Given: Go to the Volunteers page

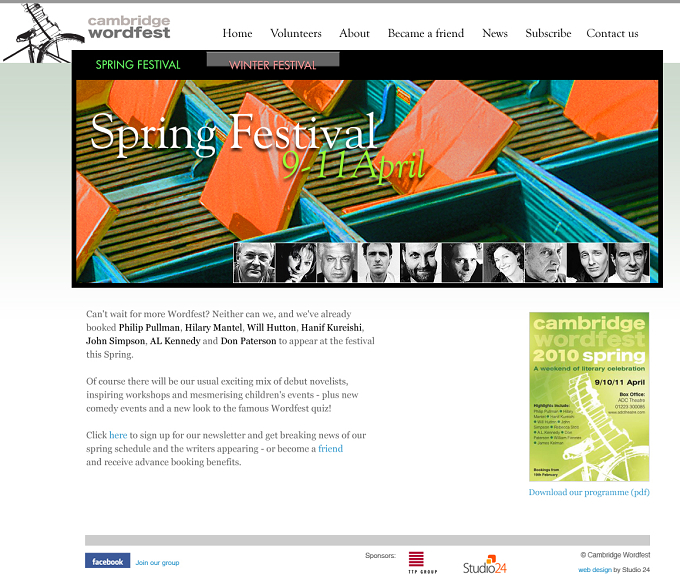Looking at the screenshot, I should coord(296,33).
